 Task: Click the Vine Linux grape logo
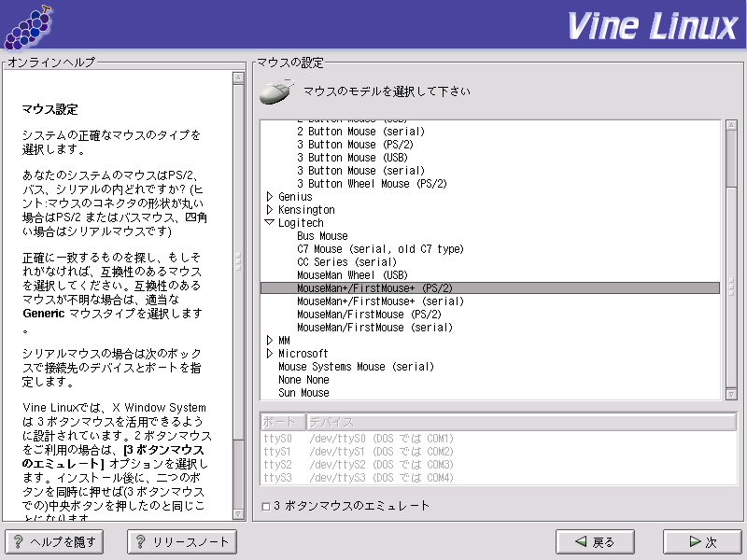click(x=28, y=28)
